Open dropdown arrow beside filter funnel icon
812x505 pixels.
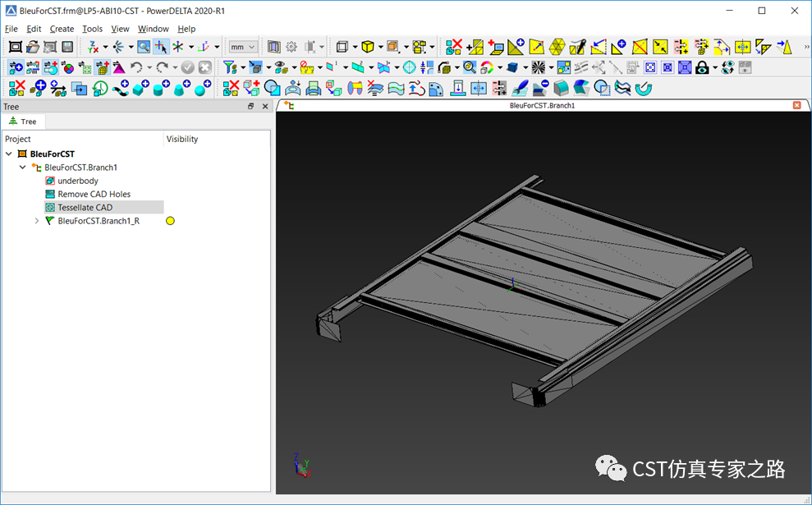pyautogui.click(x=242, y=67)
